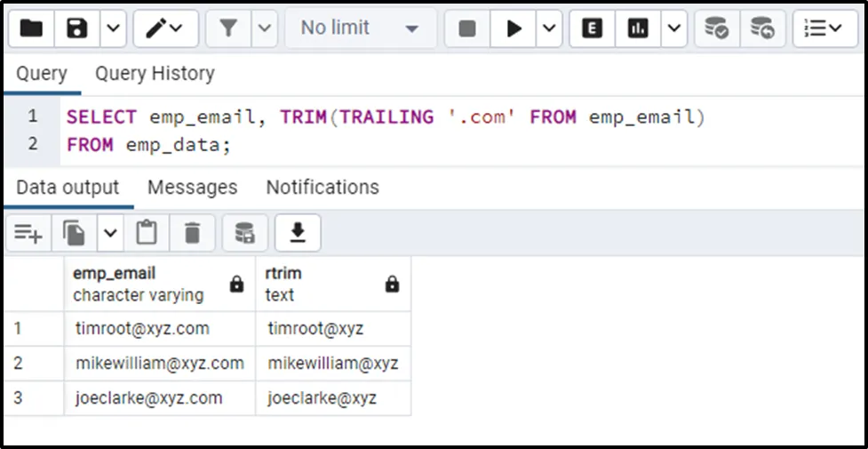Click the Explain (E) icon
This screenshot has height=449, width=868.
point(592,28)
